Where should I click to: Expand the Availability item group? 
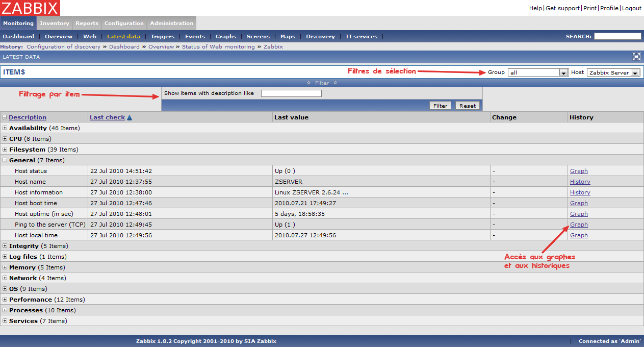coord(5,128)
